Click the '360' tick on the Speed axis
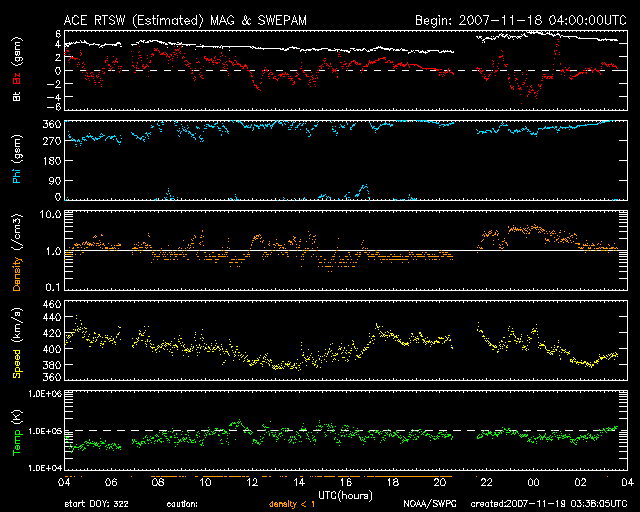Screen dimensions: 640x512 52,377
